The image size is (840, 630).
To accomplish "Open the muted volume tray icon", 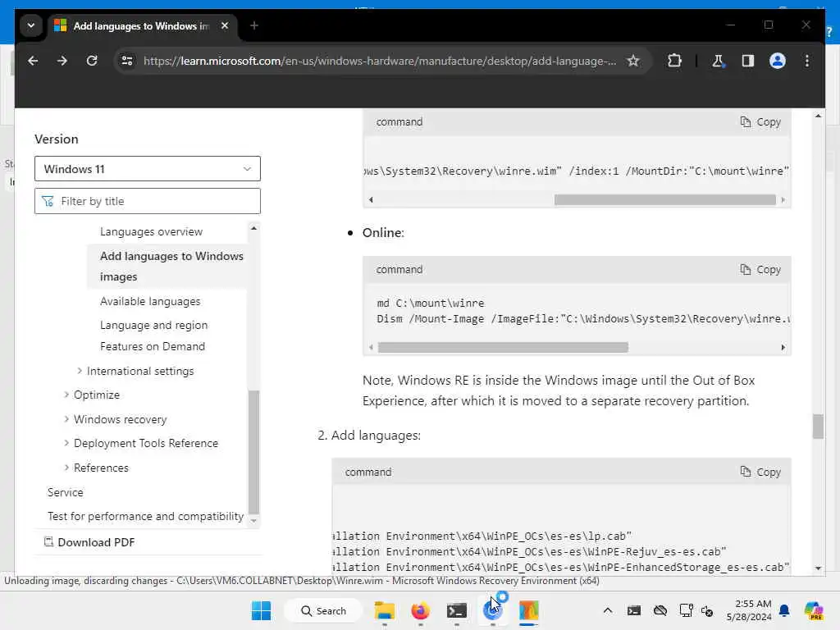I will click(707, 610).
